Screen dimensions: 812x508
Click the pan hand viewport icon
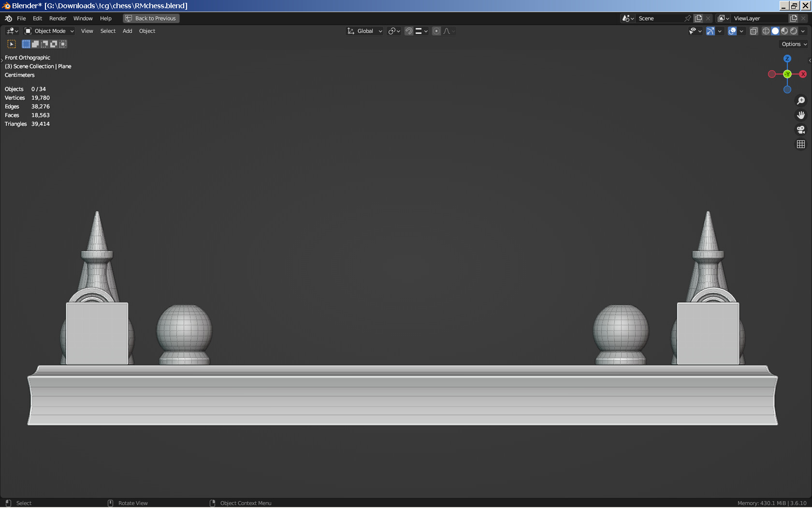[801, 115]
